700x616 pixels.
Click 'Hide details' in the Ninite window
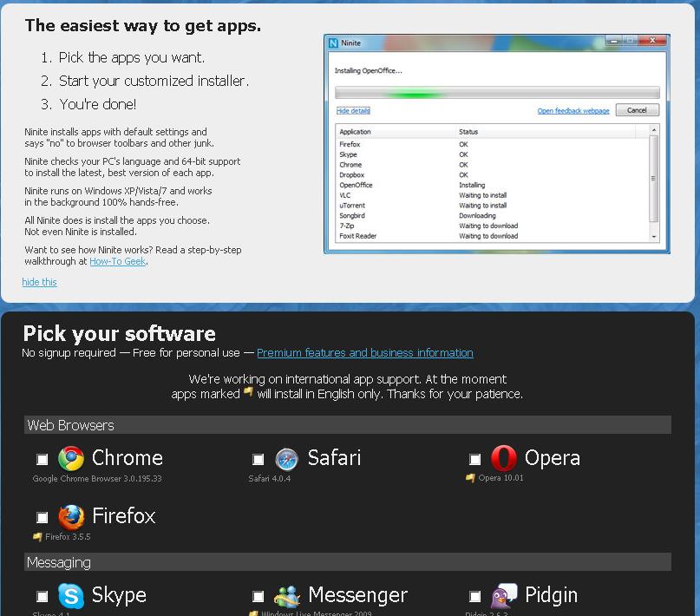click(x=353, y=111)
